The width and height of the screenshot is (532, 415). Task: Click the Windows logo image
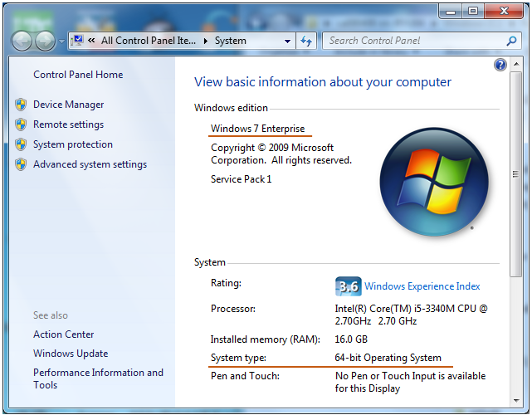coord(434,182)
